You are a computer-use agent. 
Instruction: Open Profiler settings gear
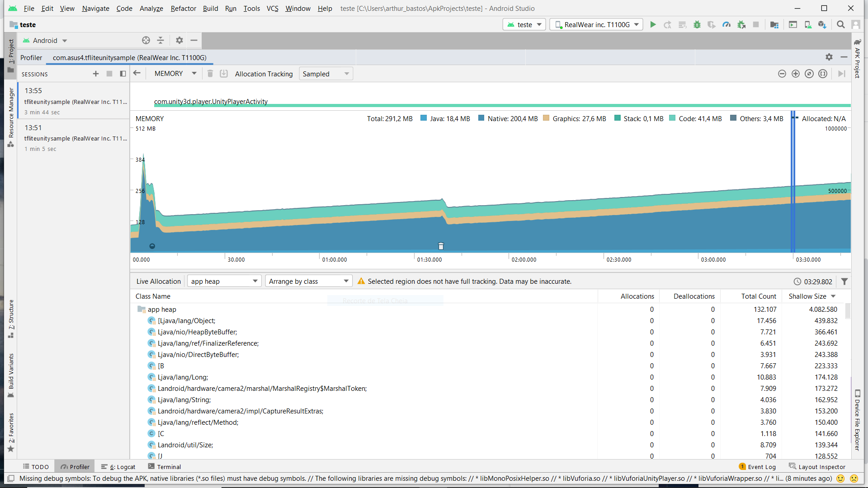pos(829,57)
